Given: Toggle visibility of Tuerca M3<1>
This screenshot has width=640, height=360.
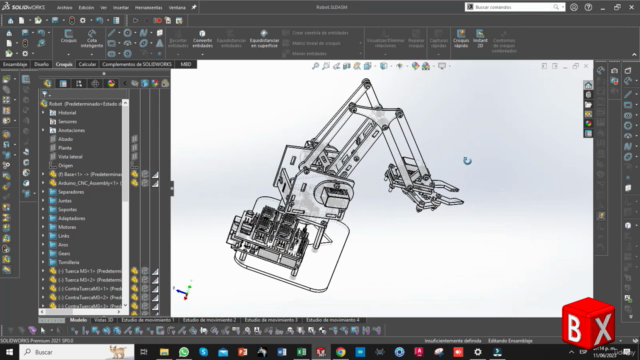Looking at the screenshot, I should 134,271.
